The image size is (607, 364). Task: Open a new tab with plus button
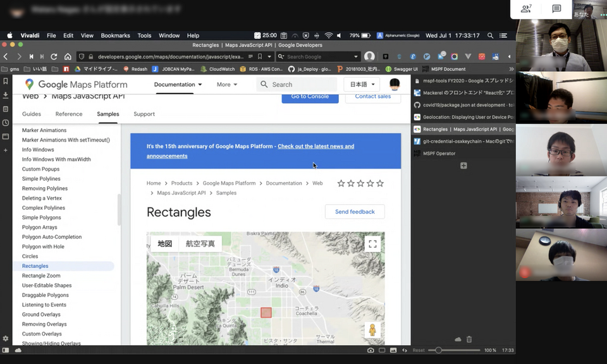(x=463, y=166)
